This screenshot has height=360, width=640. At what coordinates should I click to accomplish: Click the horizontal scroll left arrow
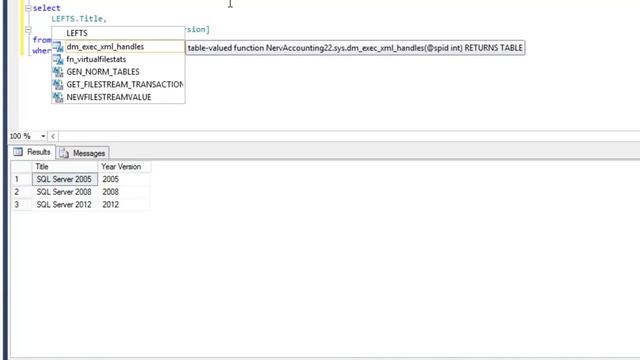(53, 136)
